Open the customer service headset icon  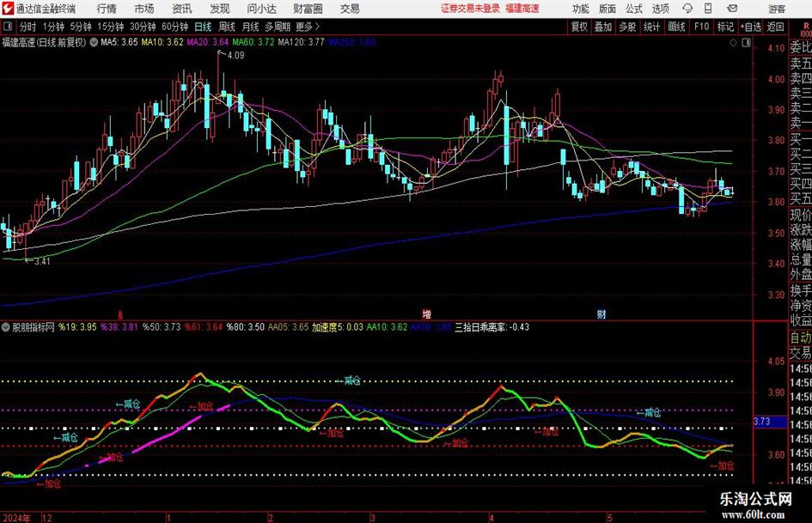687,9
